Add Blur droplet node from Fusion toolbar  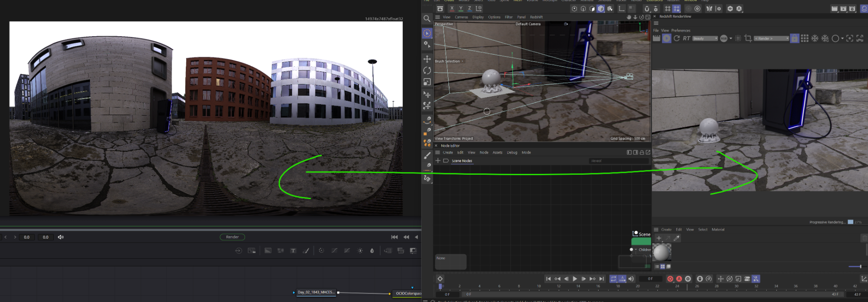point(372,251)
